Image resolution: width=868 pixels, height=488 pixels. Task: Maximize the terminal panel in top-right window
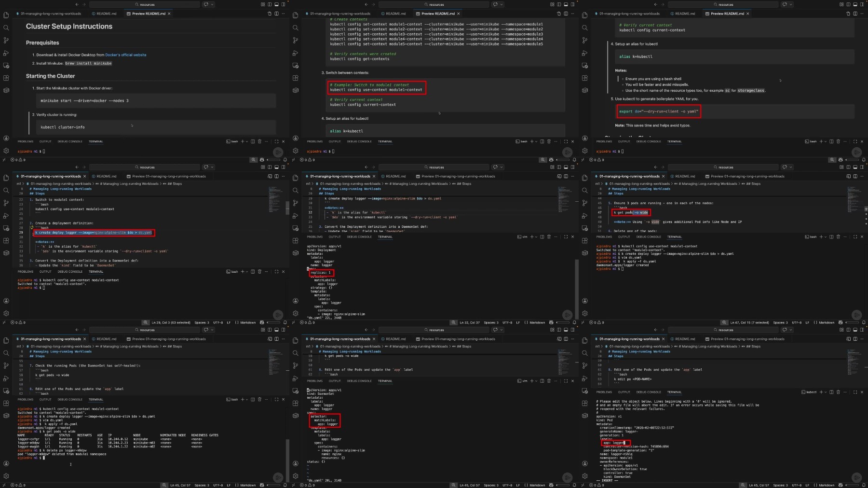coord(855,141)
